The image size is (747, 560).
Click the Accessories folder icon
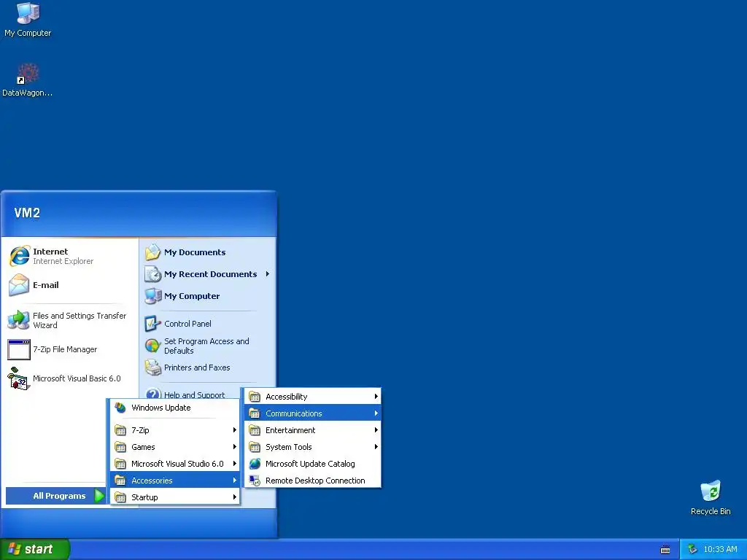point(120,481)
